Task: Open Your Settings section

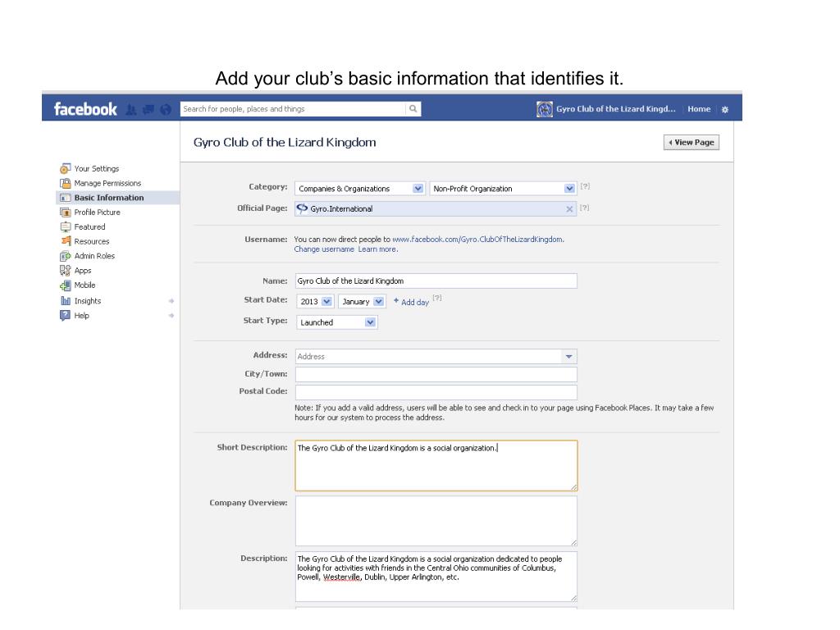Action: click(97, 169)
